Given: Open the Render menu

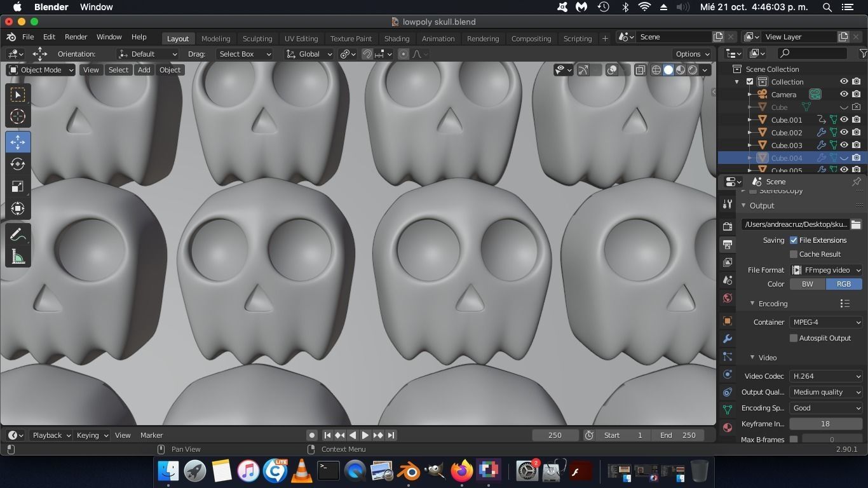Looking at the screenshot, I should click(x=76, y=37).
